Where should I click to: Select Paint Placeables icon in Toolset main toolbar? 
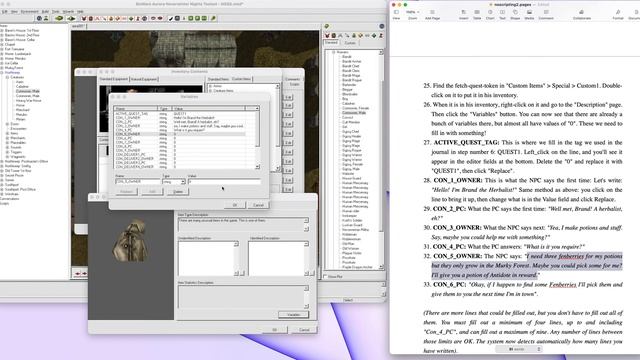click(118, 18)
